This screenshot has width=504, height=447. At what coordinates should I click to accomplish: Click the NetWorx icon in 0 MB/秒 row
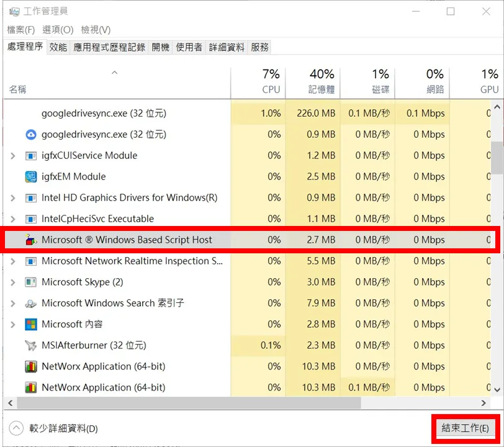coord(31,367)
